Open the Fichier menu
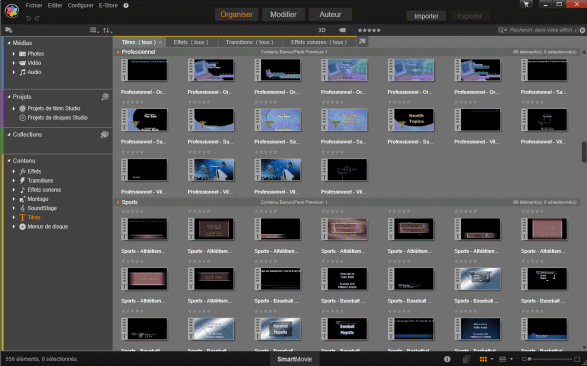Image resolution: width=587 pixels, height=366 pixels. (x=34, y=6)
